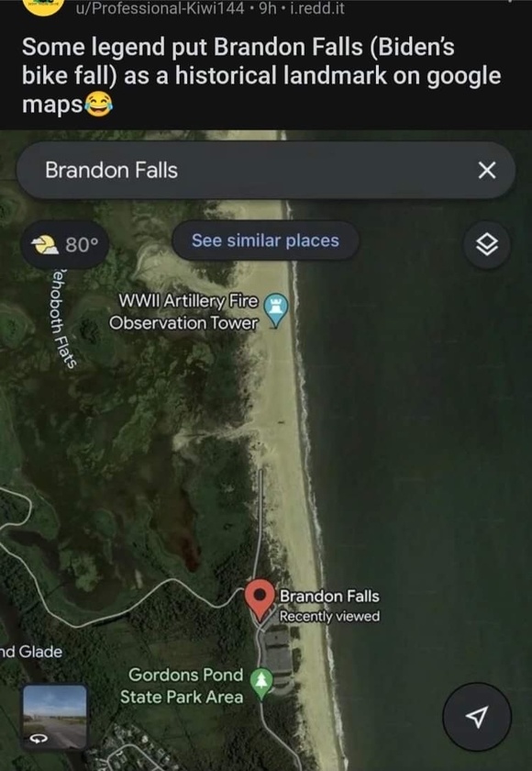Tap the weather 80° widget
This screenshot has width=532, height=771.
tap(65, 244)
